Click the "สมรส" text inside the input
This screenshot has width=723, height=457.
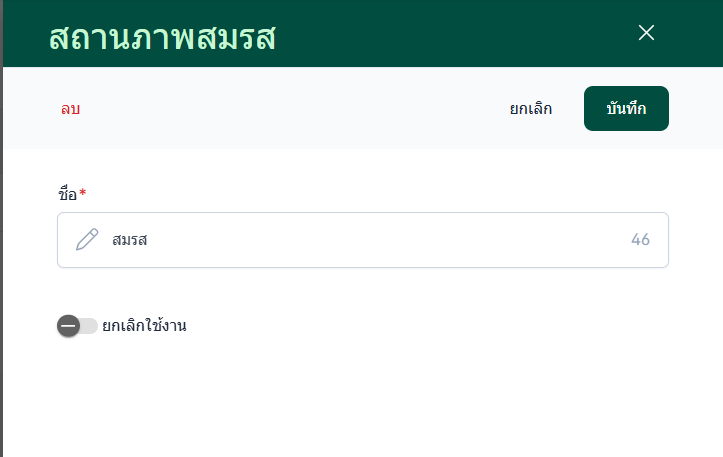click(x=130, y=240)
